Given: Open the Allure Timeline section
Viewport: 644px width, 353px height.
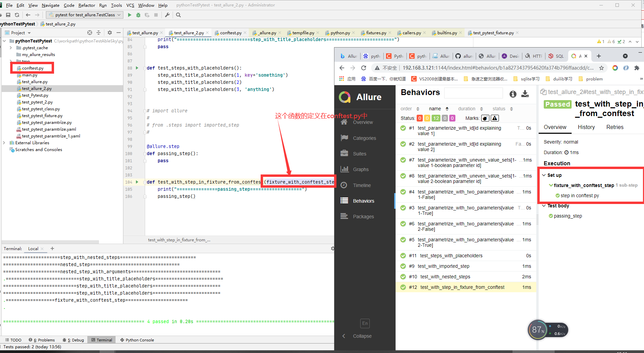Looking at the screenshot, I should click(x=362, y=185).
